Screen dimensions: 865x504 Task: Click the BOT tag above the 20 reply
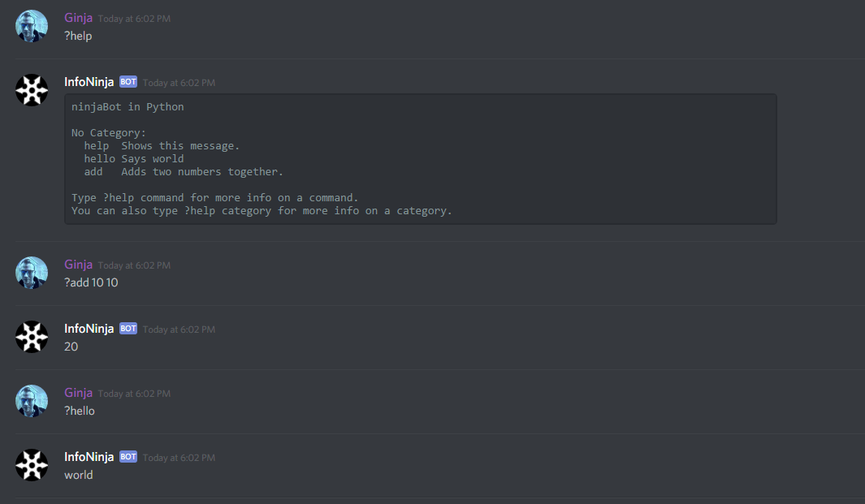pos(128,329)
